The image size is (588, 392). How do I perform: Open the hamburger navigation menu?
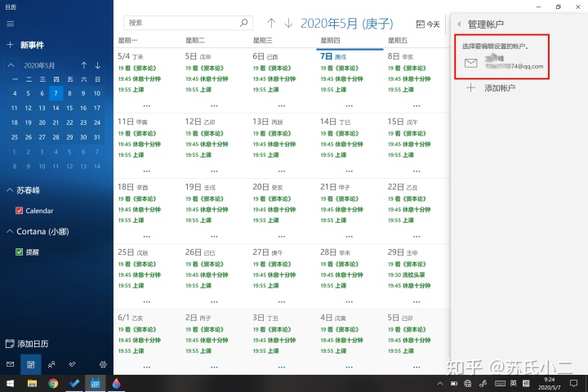point(10,24)
